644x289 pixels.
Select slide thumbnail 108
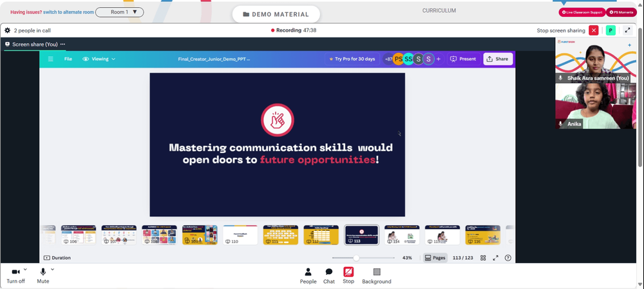159,235
